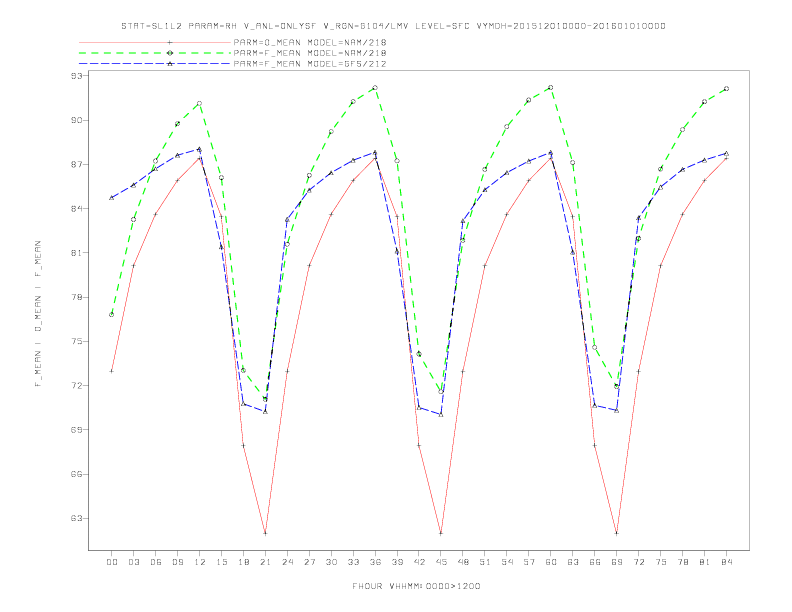Click x-axis tick label 24
The width and height of the screenshot is (792, 612).
coord(287,562)
